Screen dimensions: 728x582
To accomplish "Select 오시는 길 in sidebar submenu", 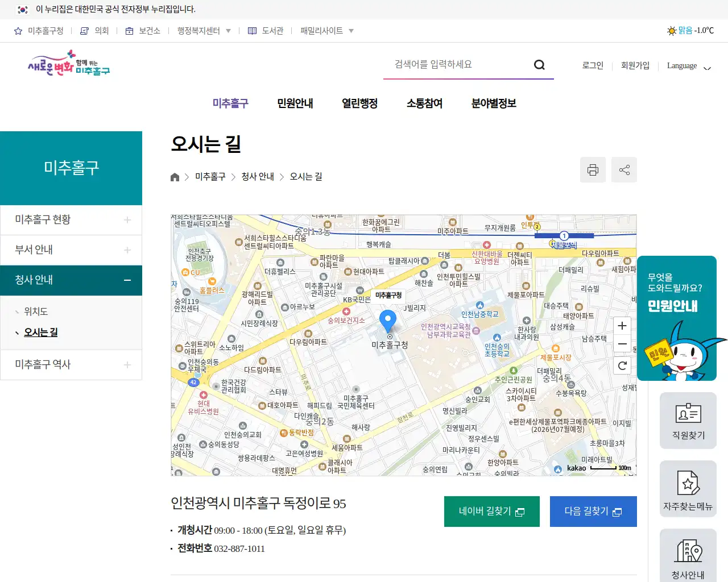I will pyautogui.click(x=40, y=332).
